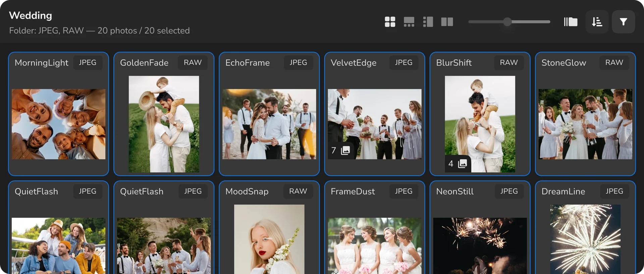Click the JPEG badge on FrameDust card
This screenshot has height=274, width=644.
pyautogui.click(x=404, y=191)
